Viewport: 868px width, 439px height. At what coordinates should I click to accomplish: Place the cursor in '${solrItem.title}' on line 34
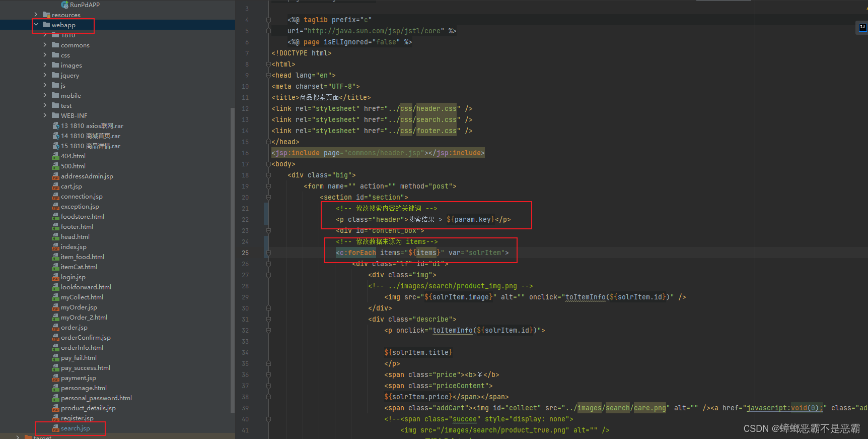tap(418, 352)
